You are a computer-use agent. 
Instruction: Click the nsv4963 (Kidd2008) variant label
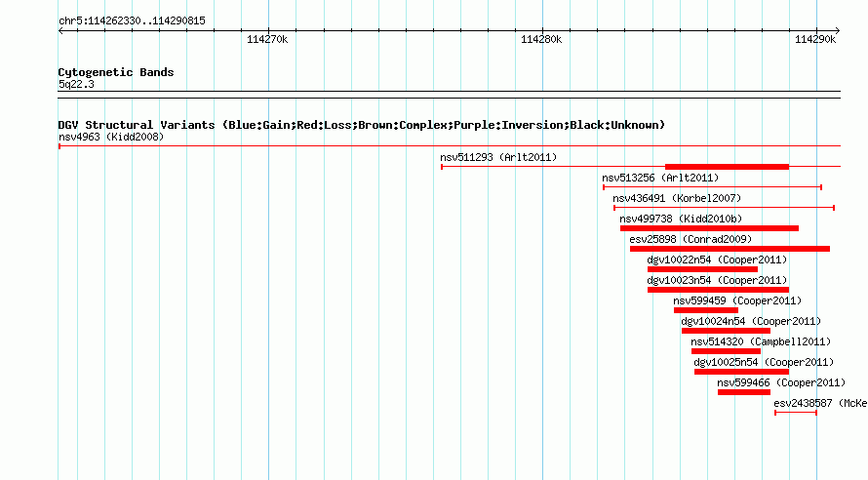[111, 137]
